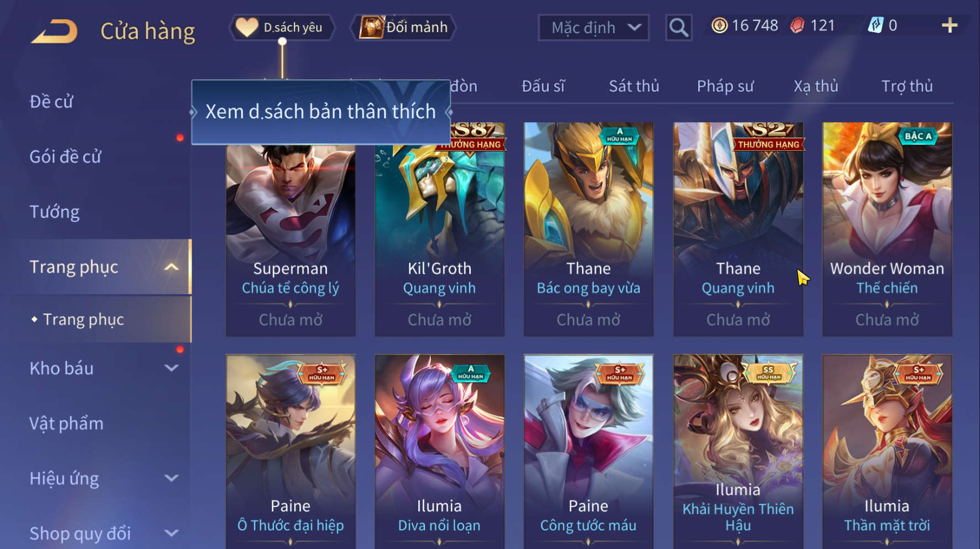Open the Gói đề cử section

65,156
